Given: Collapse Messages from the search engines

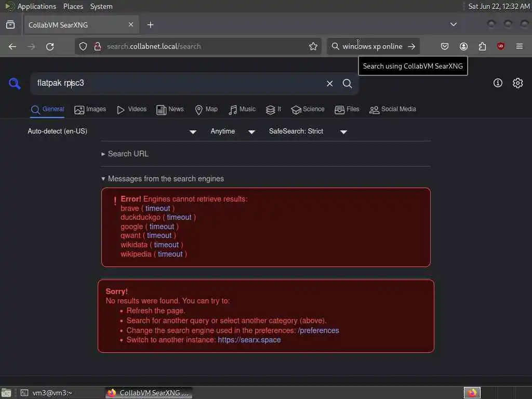Looking at the screenshot, I should point(163,179).
